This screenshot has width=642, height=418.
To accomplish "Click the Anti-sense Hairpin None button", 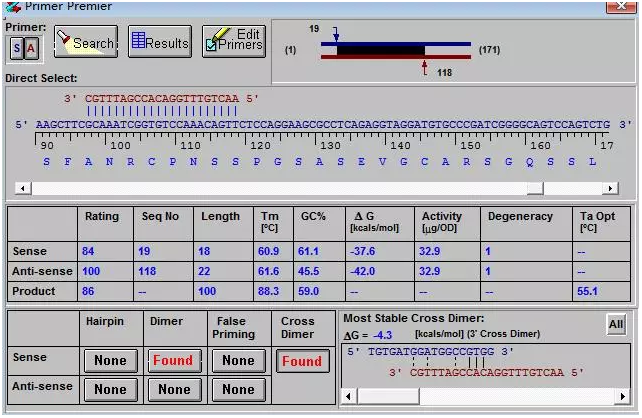I will [111, 389].
